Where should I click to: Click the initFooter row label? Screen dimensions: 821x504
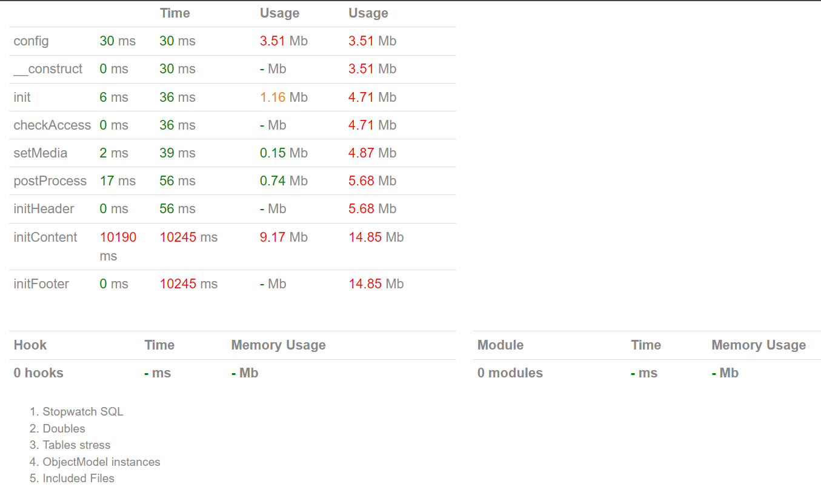pyautogui.click(x=42, y=283)
